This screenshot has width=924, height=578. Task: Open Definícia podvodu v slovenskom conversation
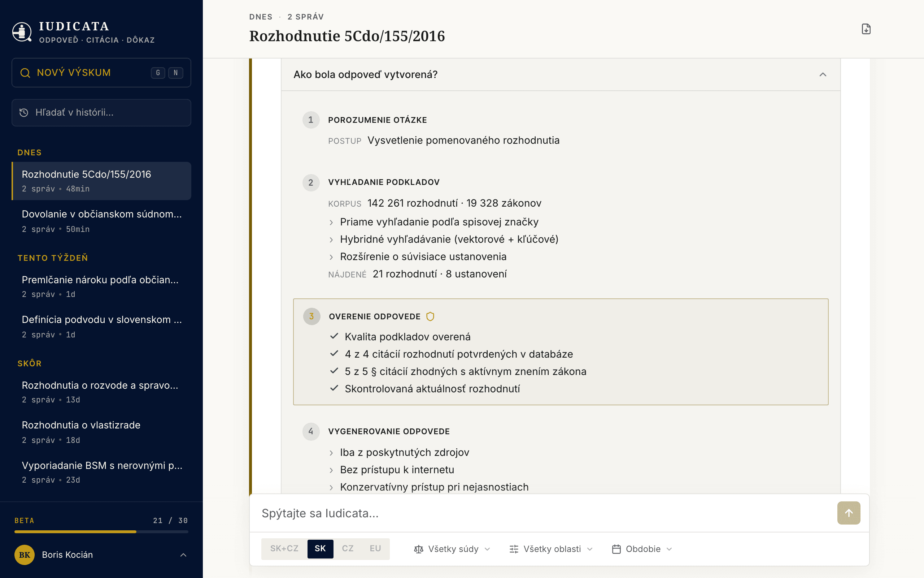tap(101, 327)
